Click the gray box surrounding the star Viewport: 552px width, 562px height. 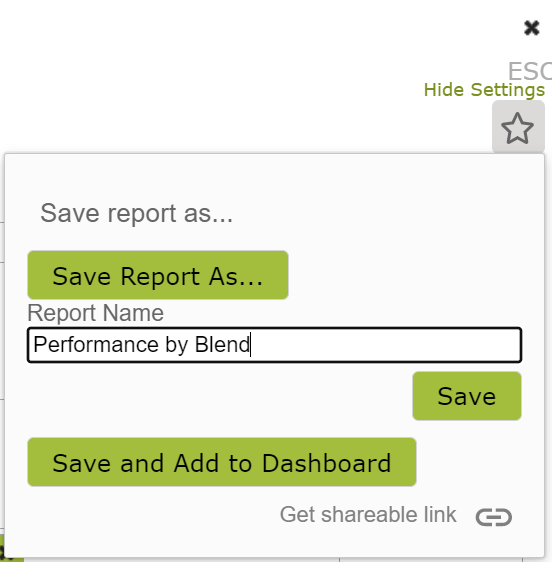pyautogui.click(x=518, y=127)
